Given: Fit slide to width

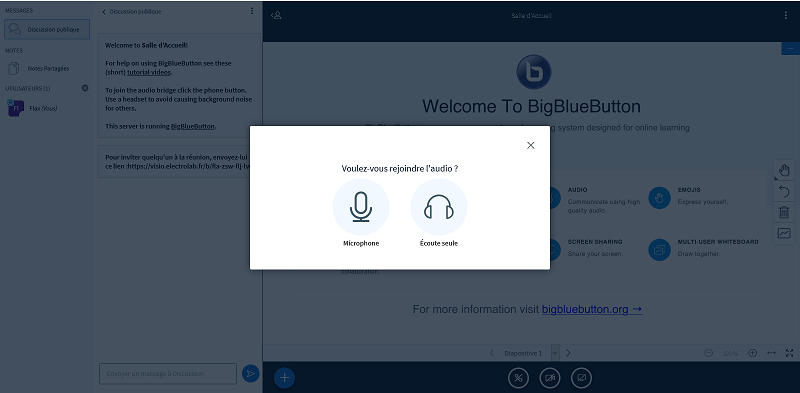Looking at the screenshot, I should 771,353.
